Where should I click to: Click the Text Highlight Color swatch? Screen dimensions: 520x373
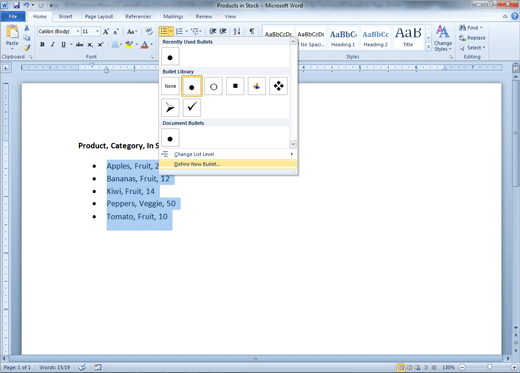[x=129, y=44]
